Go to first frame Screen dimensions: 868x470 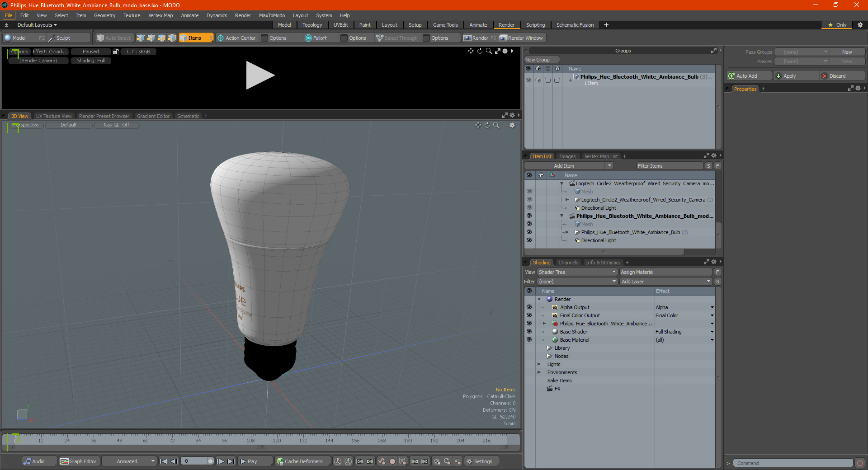coord(164,461)
